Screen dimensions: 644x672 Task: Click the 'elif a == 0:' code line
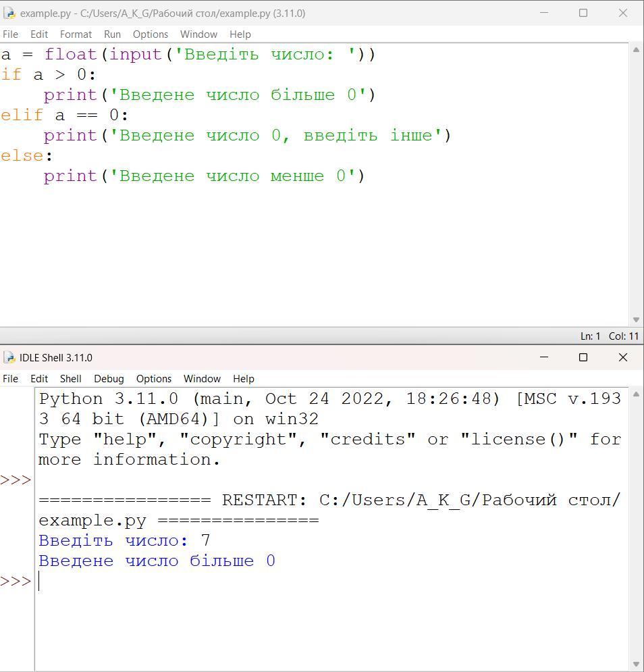click(x=64, y=115)
